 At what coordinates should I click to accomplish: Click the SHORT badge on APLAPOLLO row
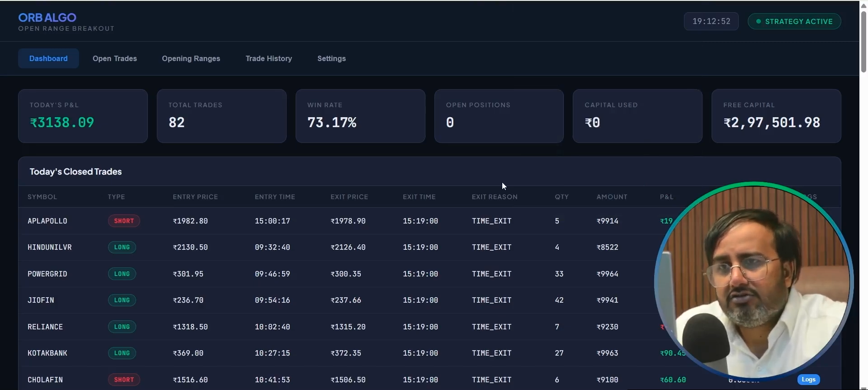(x=124, y=221)
